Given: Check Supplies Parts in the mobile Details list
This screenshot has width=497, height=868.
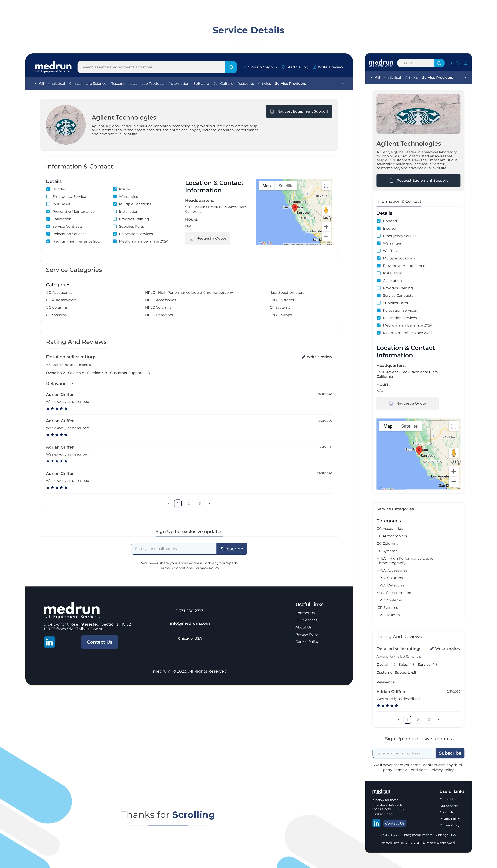Looking at the screenshot, I should [x=379, y=303].
